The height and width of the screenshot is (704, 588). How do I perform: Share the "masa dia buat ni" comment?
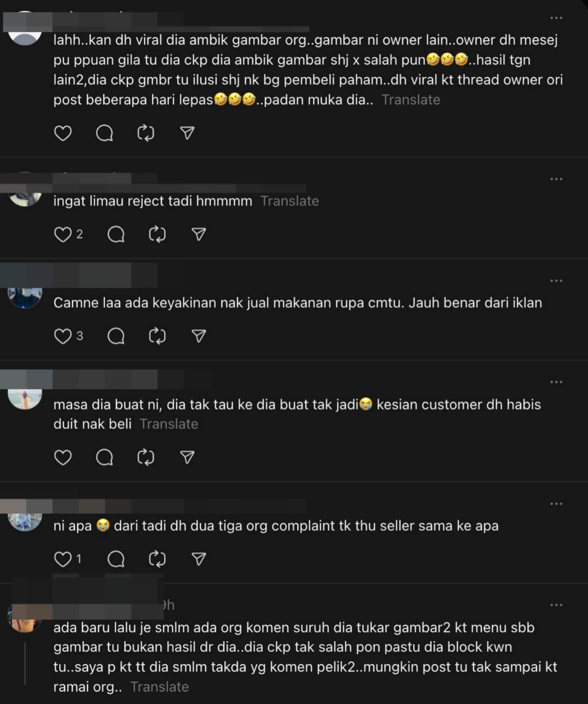(x=187, y=458)
